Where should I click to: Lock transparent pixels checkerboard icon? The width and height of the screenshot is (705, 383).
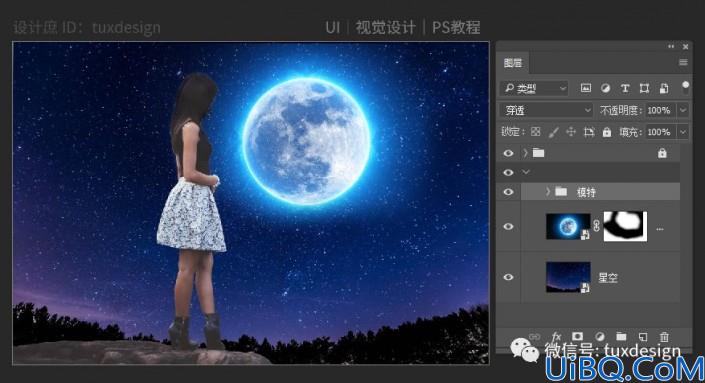535,132
